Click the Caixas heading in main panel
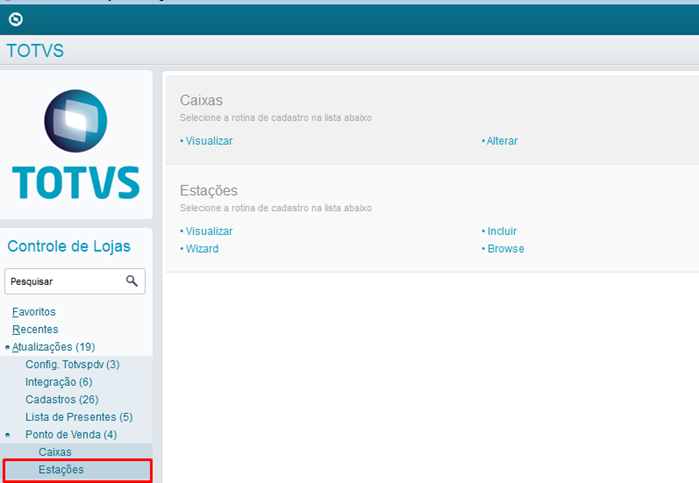 pos(201,100)
